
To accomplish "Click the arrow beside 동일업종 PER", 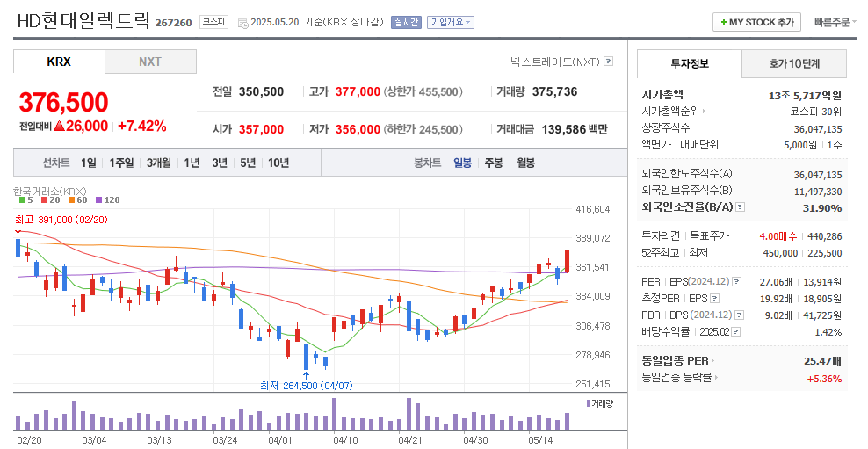I will pos(712,361).
